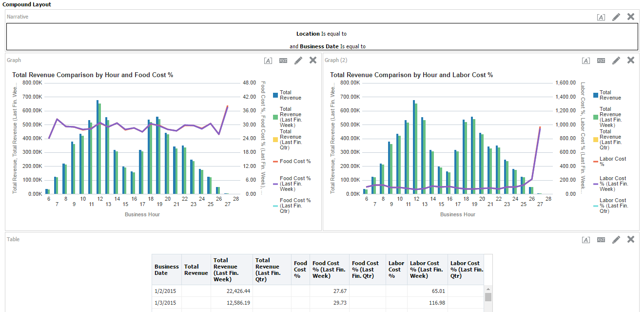Open the 1/2/2015 date link

(x=166, y=291)
